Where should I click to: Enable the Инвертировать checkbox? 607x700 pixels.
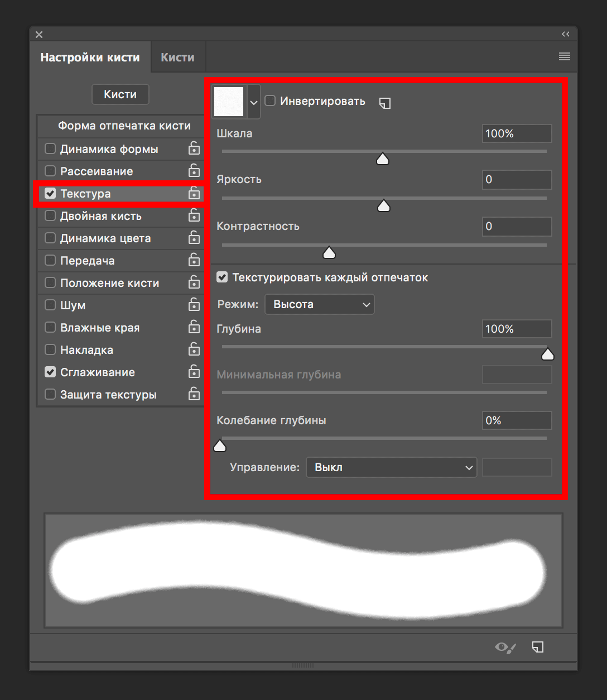coord(270,101)
